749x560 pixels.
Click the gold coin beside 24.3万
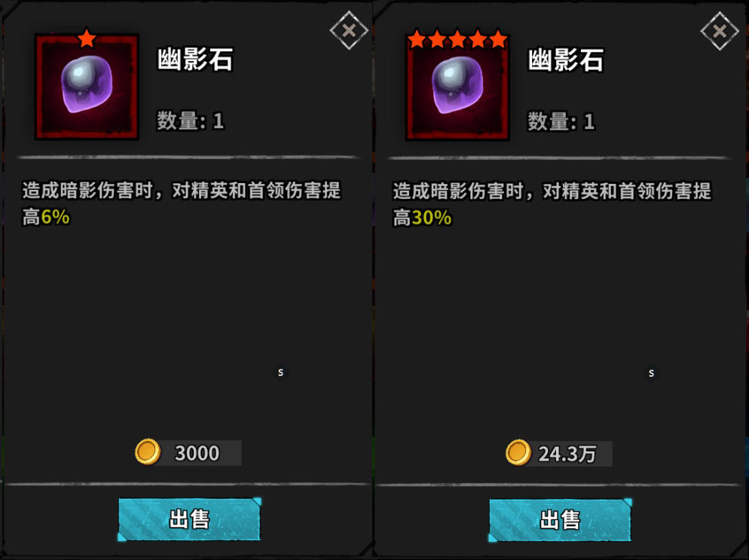point(518,452)
